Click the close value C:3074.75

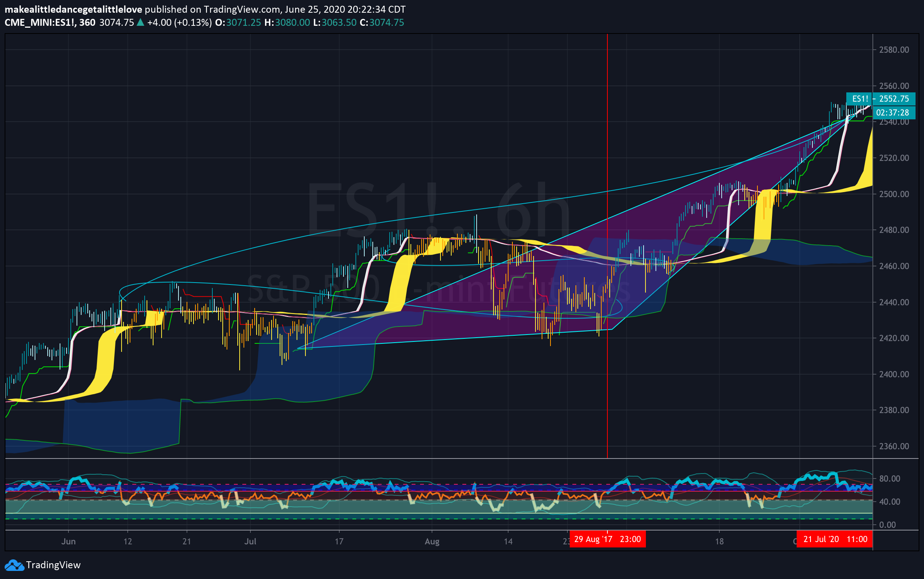382,23
